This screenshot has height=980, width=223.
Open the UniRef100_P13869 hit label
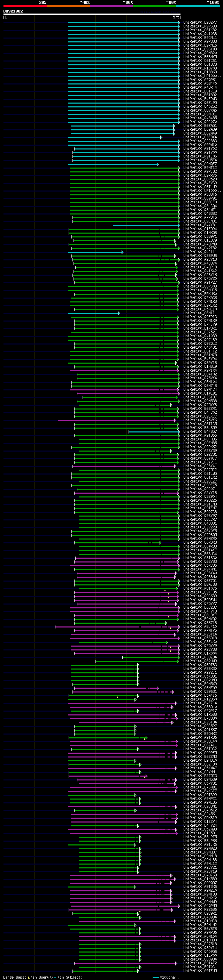click(x=200, y=72)
